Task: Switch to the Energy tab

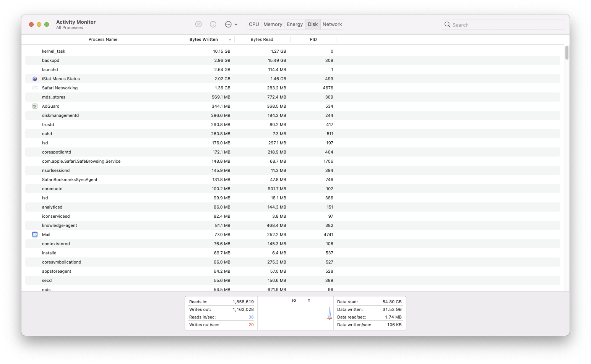Action: pyautogui.click(x=295, y=24)
